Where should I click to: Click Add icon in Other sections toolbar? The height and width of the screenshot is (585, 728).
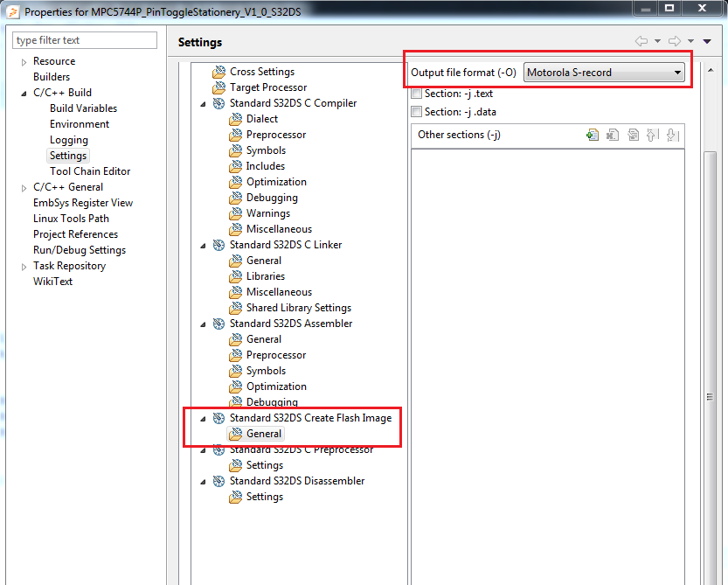[x=593, y=136]
